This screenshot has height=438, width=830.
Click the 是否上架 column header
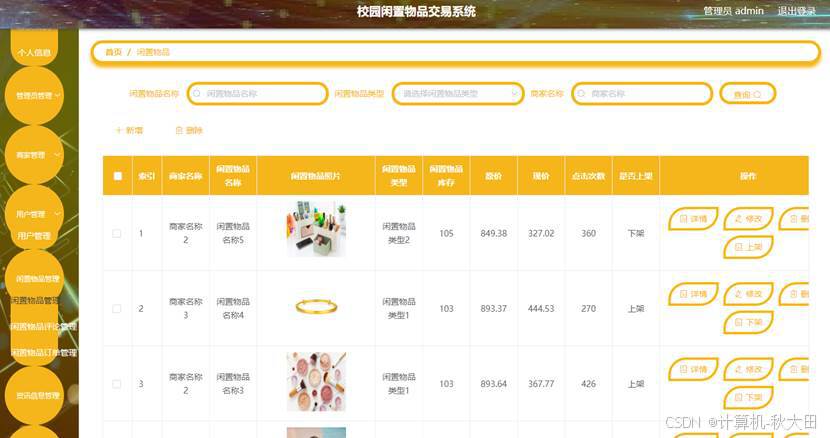636,176
